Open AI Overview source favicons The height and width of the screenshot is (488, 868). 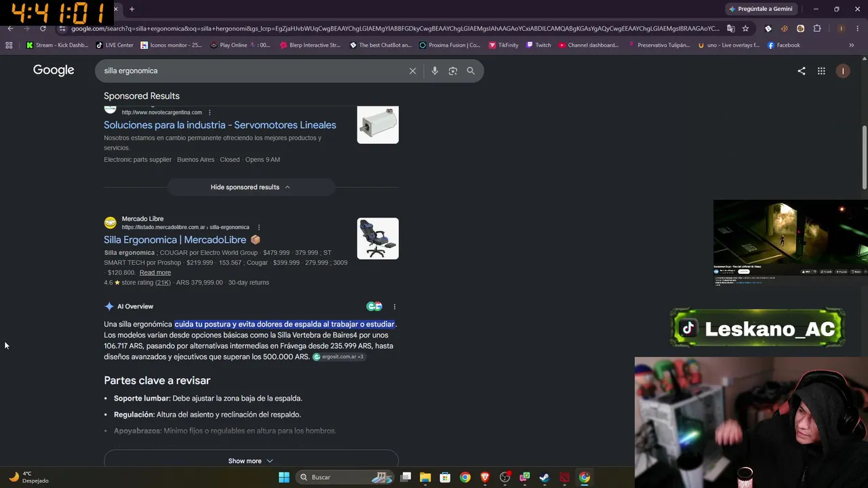374,306
